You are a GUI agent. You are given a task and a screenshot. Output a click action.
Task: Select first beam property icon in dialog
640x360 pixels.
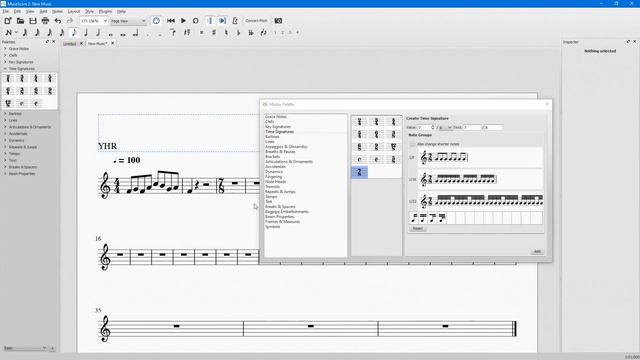414,218
